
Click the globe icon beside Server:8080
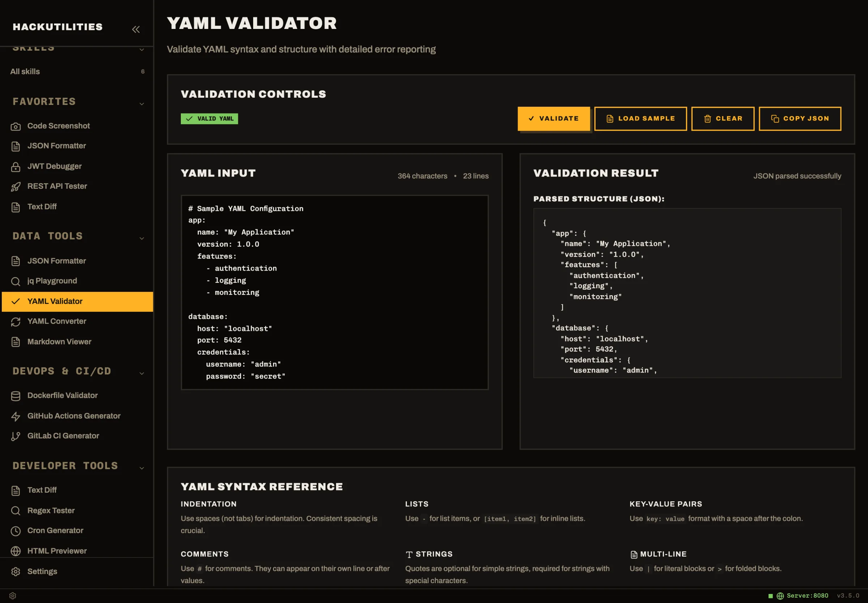pos(780,596)
